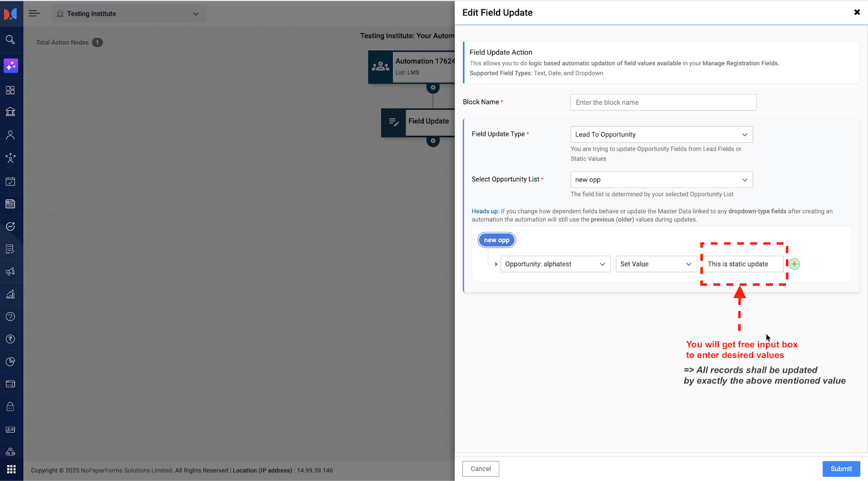Open the Testing Institute selector
Viewport: 868px width, 481px height.
tap(129, 14)
